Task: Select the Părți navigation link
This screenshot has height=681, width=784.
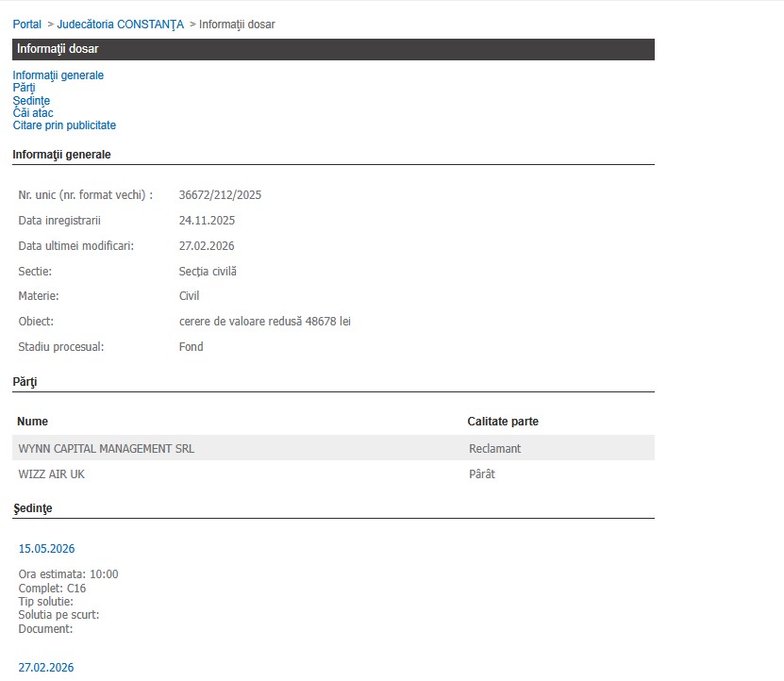Action: coord(24,88)
